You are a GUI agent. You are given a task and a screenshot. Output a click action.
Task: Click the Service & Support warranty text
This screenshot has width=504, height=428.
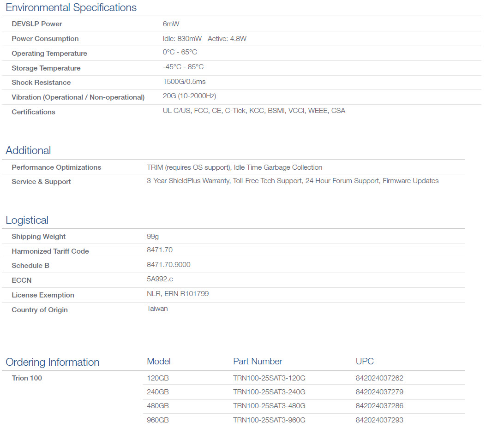coord(293,181)
